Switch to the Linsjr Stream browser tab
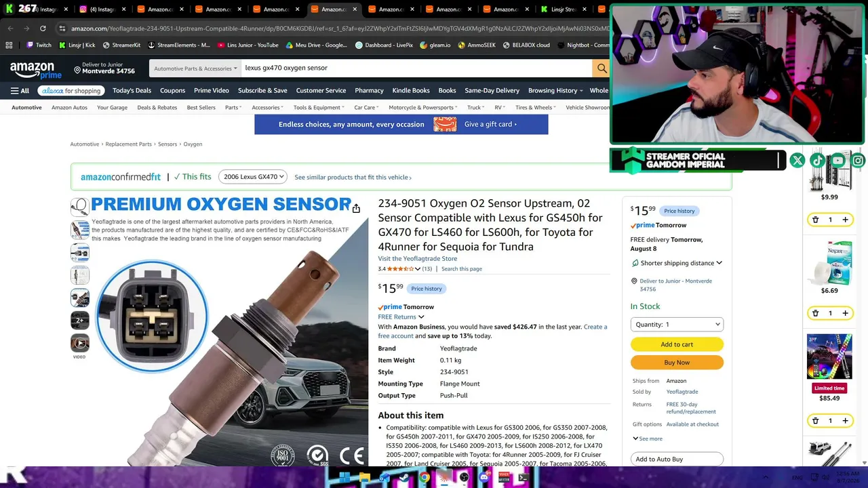This screenshot has width=868, height=488. pos(563,9)
